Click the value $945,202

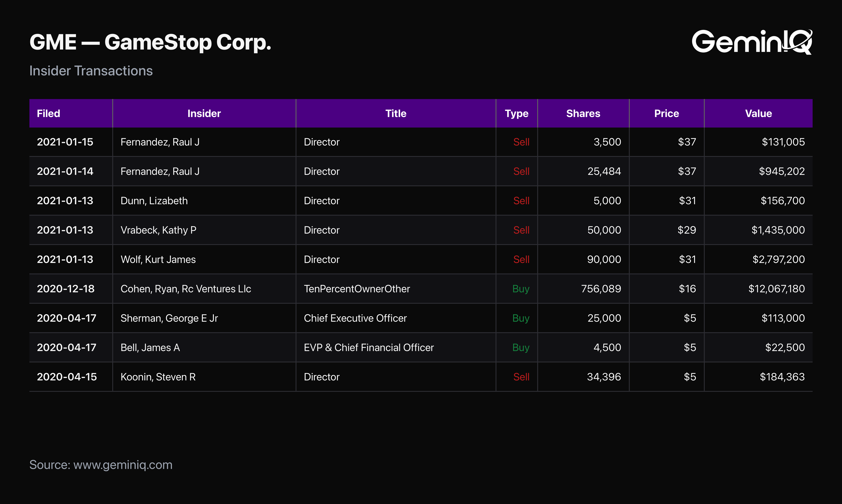tap(782, 171)
